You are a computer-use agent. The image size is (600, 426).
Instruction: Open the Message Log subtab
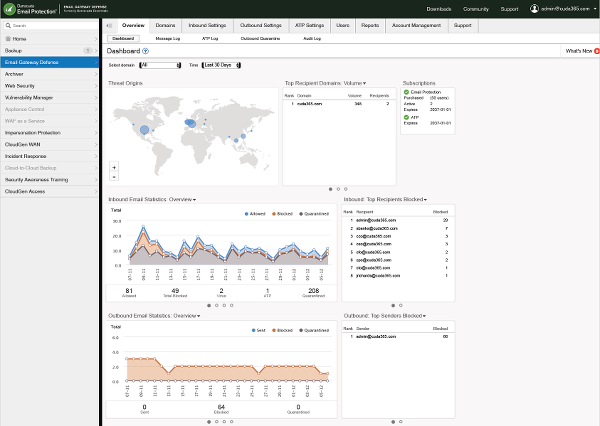(x=168, y=39)
